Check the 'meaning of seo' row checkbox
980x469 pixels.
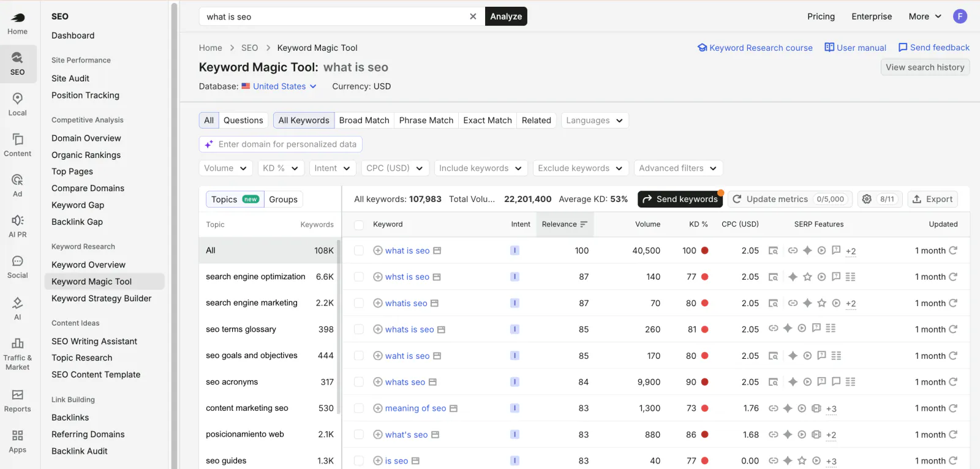[x=359, y=408]
